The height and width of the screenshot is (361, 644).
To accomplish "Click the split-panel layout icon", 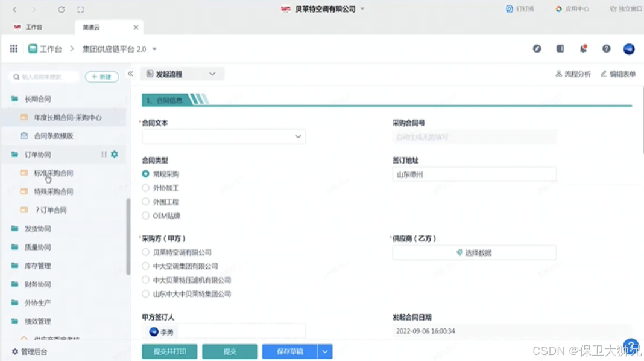I will pyautogui.click(x=560, y=49).
